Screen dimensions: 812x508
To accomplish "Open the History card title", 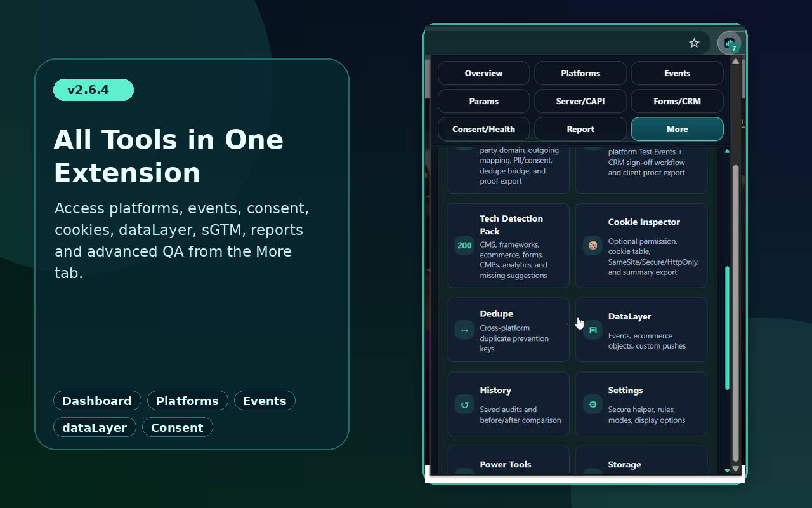I will coord(495,391).
